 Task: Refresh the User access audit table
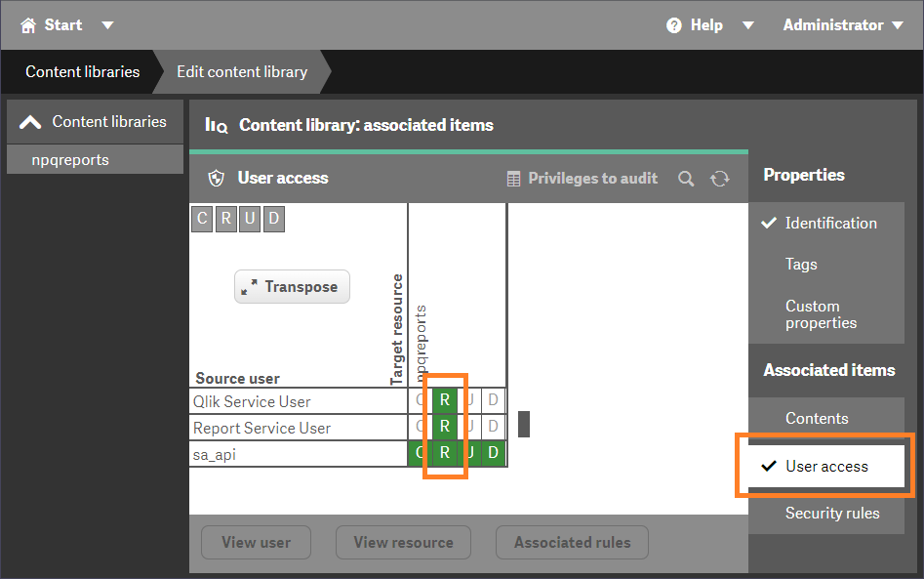719,179
